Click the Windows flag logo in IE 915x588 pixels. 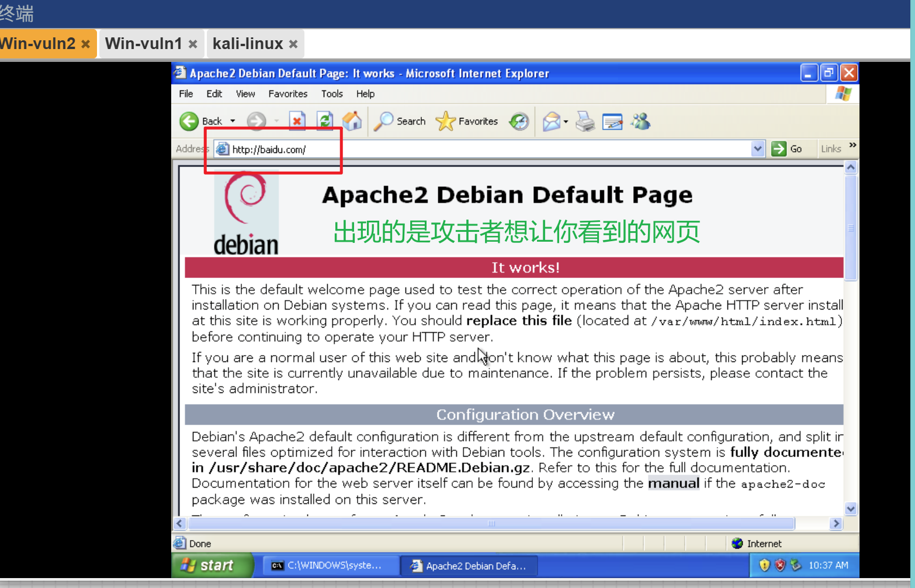843,93
